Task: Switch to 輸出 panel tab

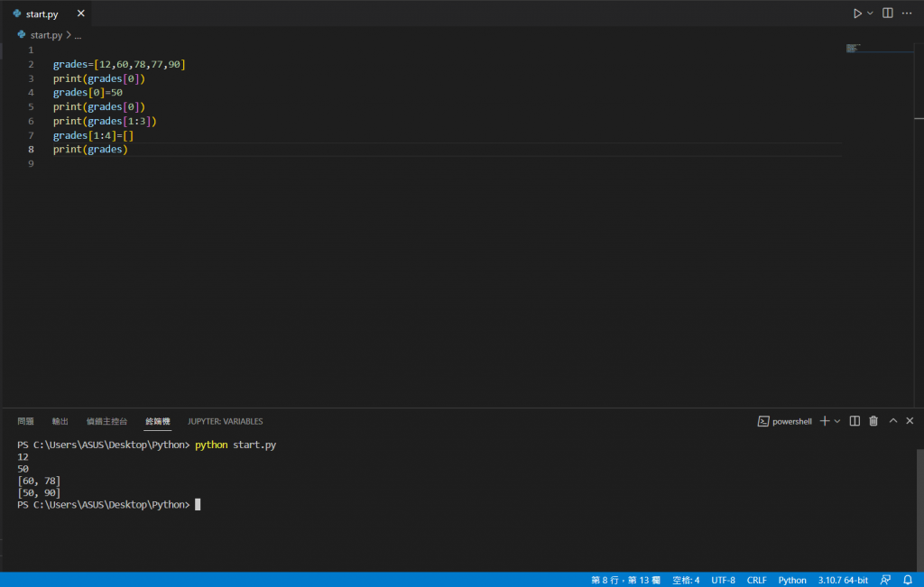Action: [x=60, y=422]
